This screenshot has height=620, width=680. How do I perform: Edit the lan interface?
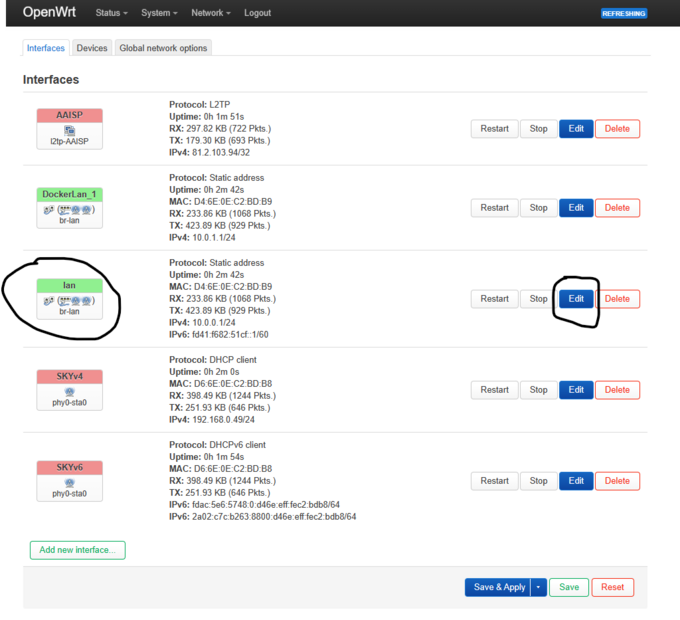575,298
